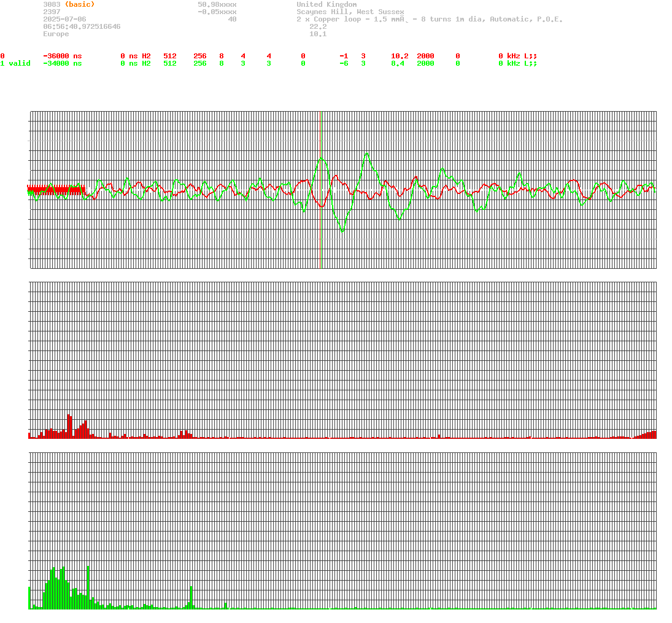Click the tallest bar in red spectrum
Viewport: 672px width, 623px height.
(x=69, y=426)
